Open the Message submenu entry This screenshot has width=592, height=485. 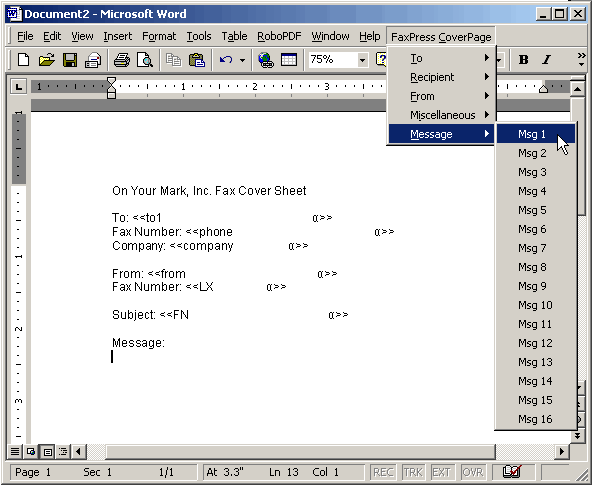(x=441, y=134)
